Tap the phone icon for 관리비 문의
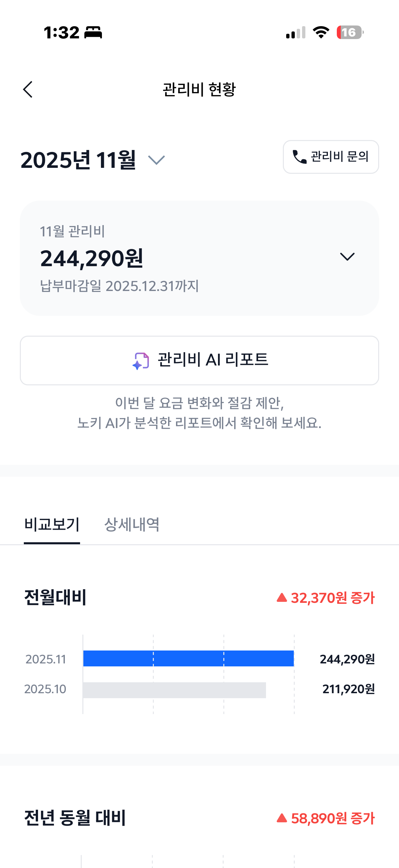Image resolution: width=399 pixels, height=868 pixels. pyautogui.click(x=299, y=157)
